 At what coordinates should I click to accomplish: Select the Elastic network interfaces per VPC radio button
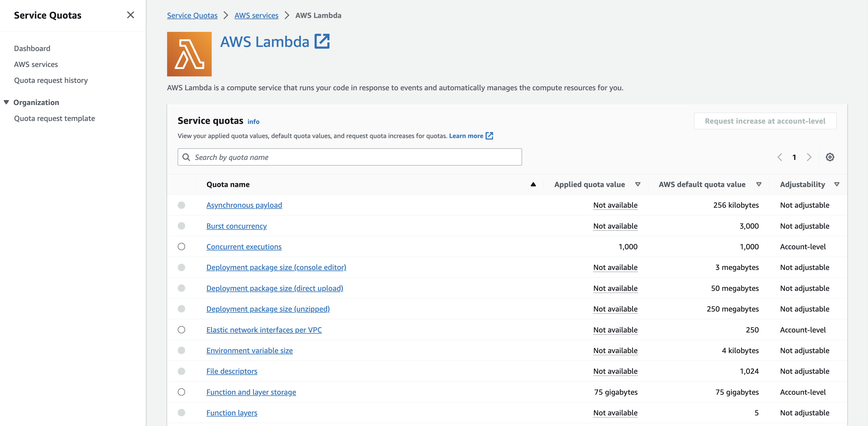point(182,330)
